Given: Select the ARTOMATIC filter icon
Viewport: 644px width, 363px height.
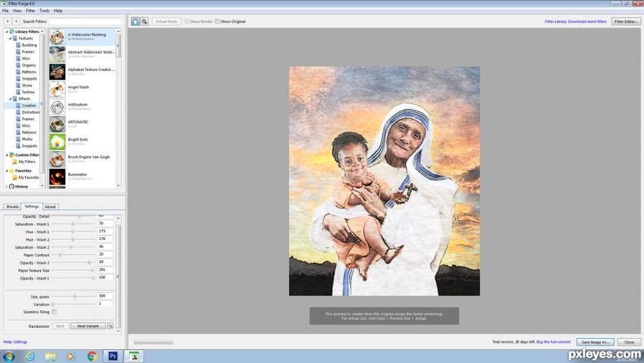Looking at the screenshot, I should tap(57, 124).
